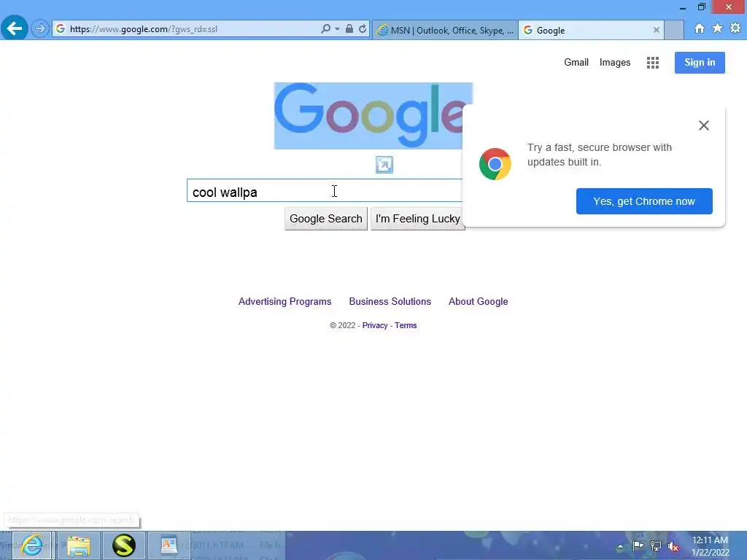Screen dimensions: 747x560
Task: Dismiss the Chrome promo with its X
Action: 704,125
